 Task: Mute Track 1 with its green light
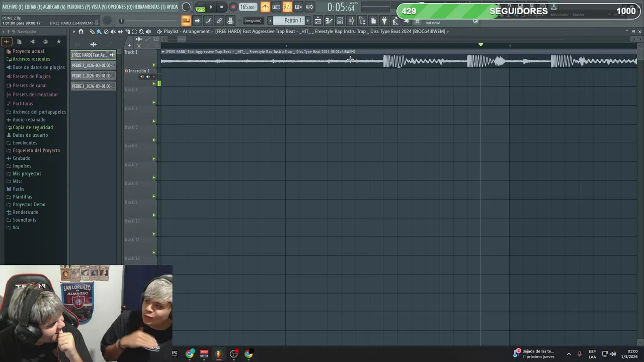coord(153,65)
